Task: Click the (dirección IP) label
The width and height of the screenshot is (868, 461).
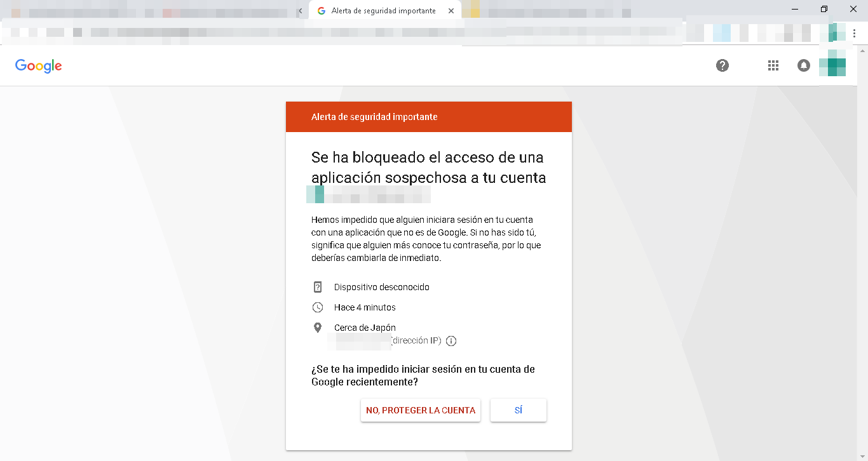Action: click(416, 341)
